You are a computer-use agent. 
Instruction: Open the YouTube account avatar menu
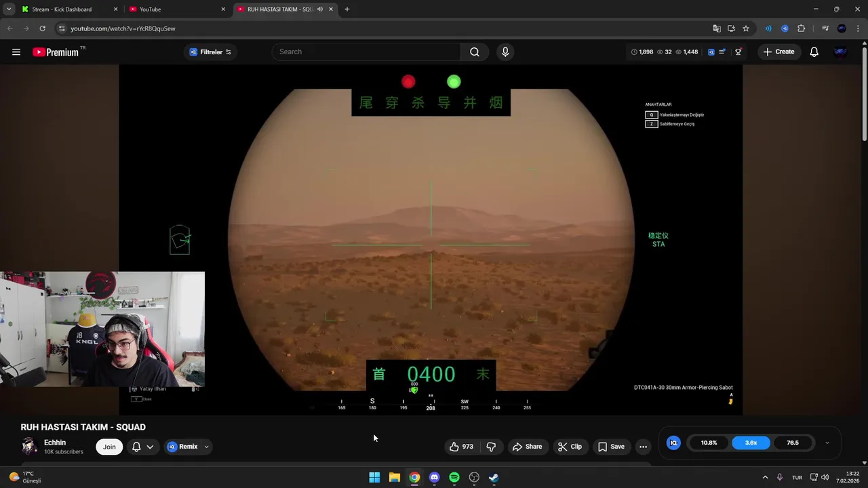tap(841, 52)
